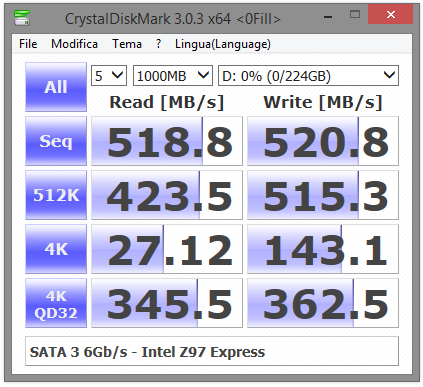Click the Write [MB/s] column header

[323, 102]
